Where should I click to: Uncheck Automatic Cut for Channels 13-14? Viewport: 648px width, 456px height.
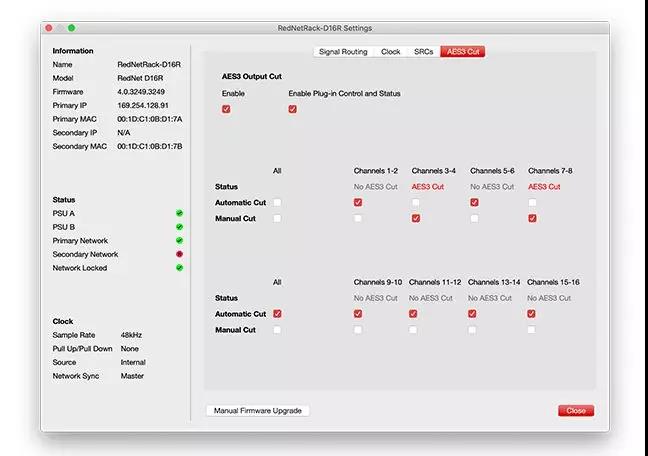(472, 314)
